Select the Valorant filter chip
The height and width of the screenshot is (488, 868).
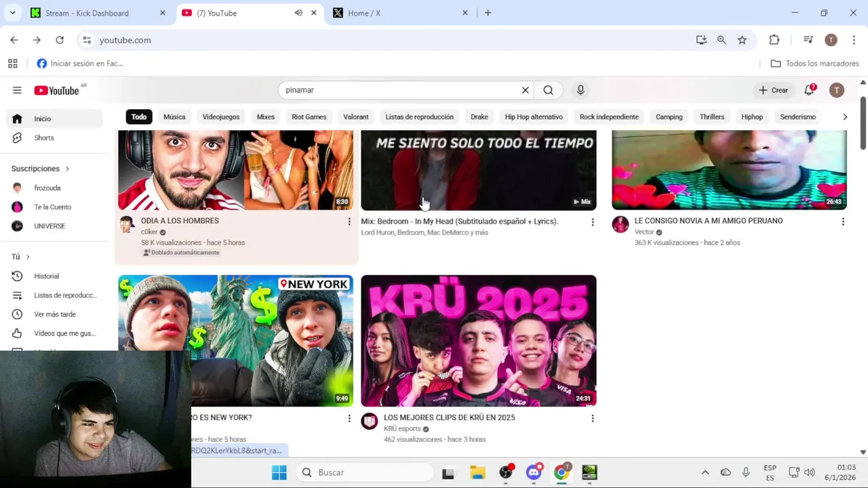pos(356,117)
